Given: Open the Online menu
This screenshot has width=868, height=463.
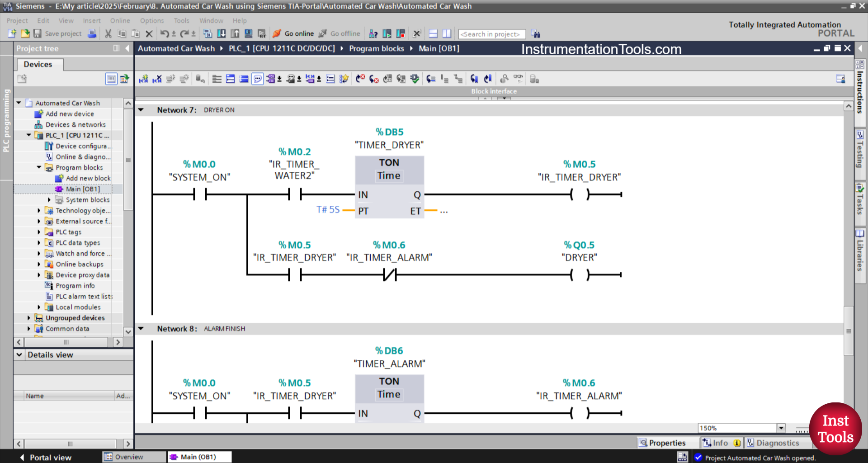Looking at the screenshot, I should click(x=120, y=20).
